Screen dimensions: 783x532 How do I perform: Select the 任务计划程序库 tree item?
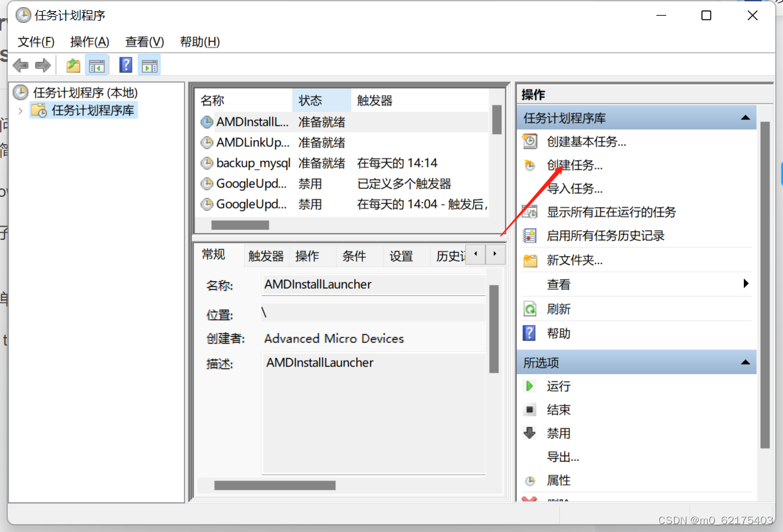point(93,111)
